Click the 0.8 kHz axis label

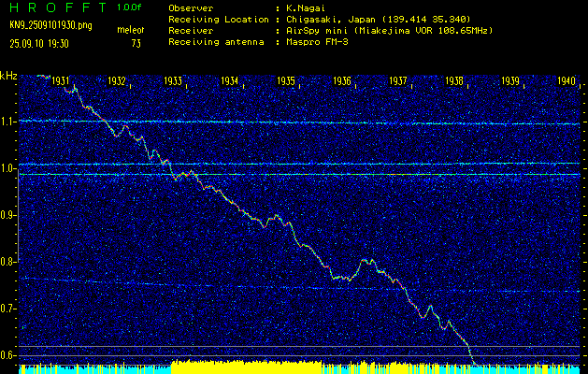point(7,262)
